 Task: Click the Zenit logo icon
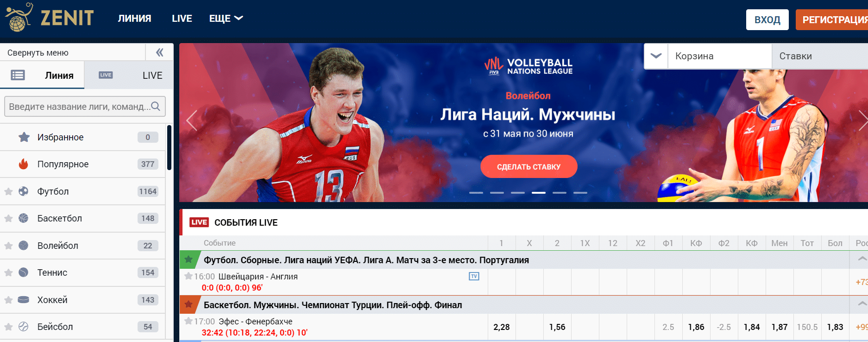point(19,17)
